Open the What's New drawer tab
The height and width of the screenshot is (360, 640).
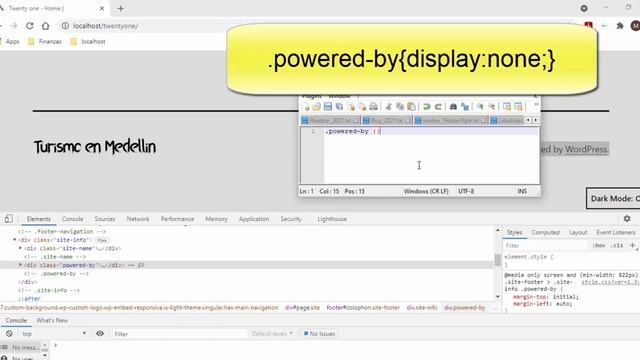pos(52,320)
